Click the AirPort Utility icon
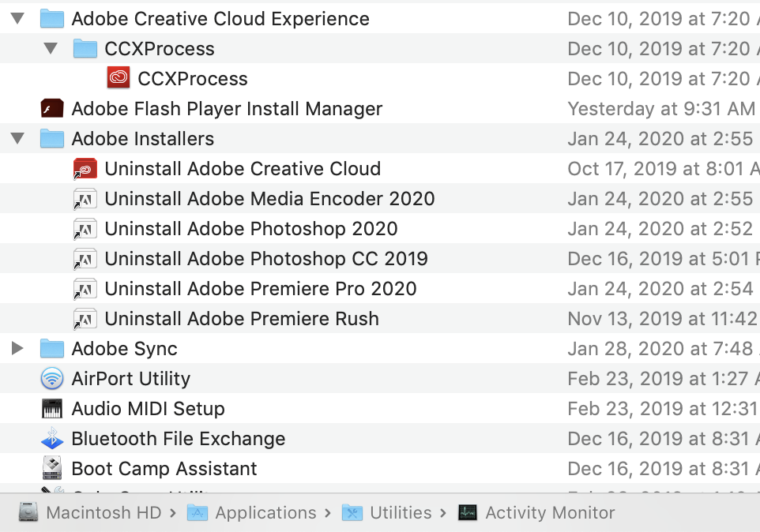760x532 pixels. click(x=51, y=378)
